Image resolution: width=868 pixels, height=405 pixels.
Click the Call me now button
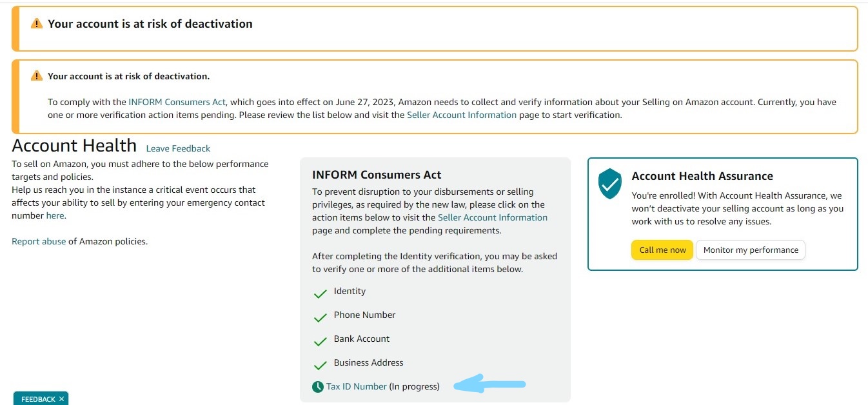[x=662, y=250]
